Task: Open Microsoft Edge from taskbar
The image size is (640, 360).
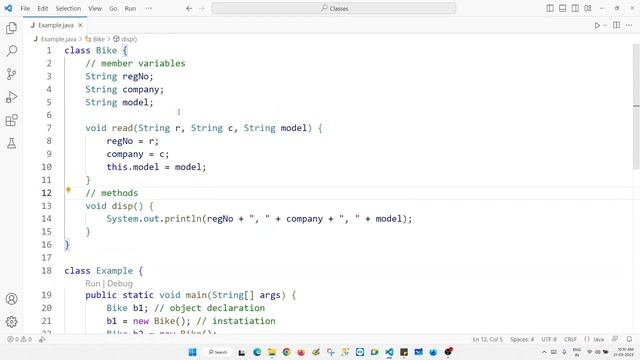Action: [x=257, y=352]
